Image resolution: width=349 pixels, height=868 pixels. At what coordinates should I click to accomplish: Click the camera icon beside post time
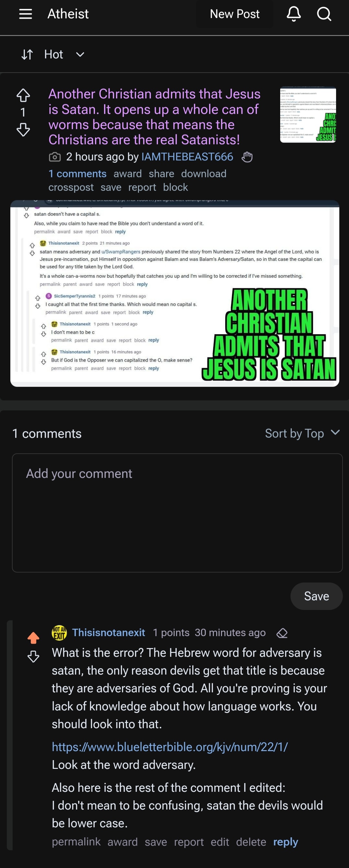pos(55,157)
